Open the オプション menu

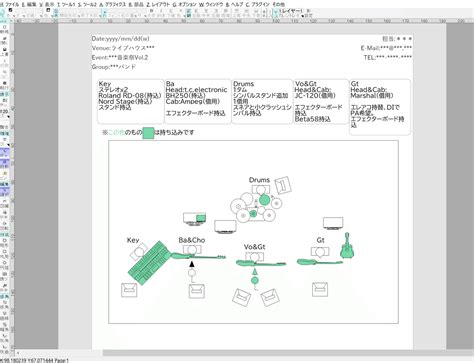185,4
